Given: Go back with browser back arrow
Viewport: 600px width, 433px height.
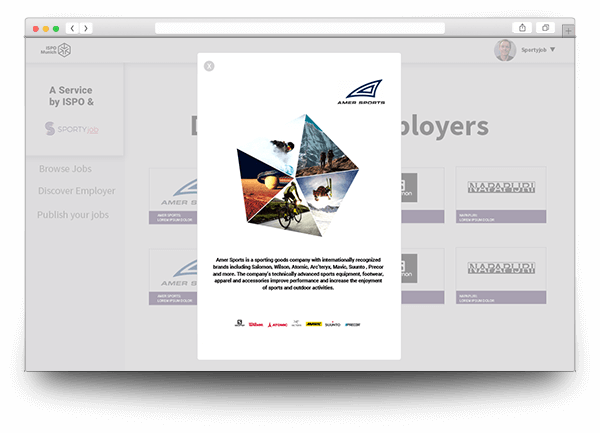Looking at the screenshot, I should (x=72, y=28).
